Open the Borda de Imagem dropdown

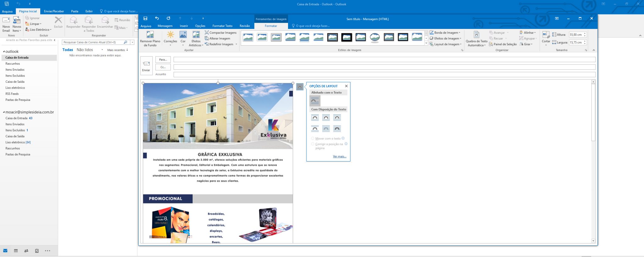445,33
